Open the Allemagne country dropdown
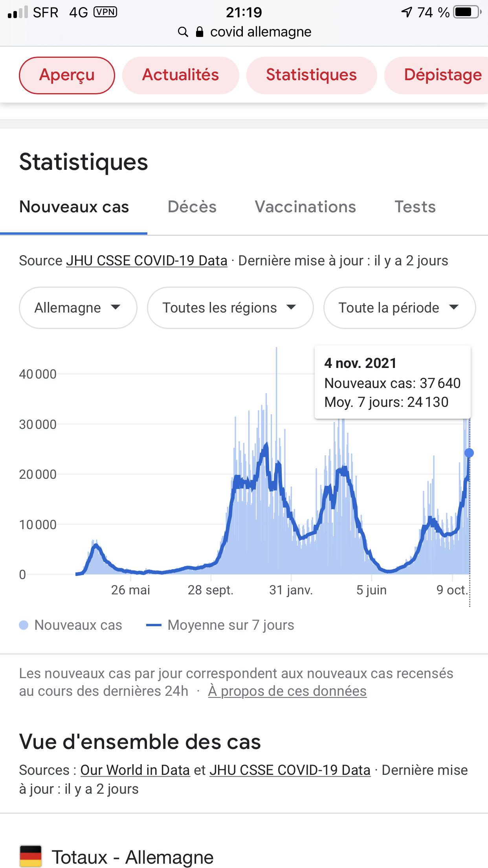Screen dimensions: 488x868 coord(78,308)
